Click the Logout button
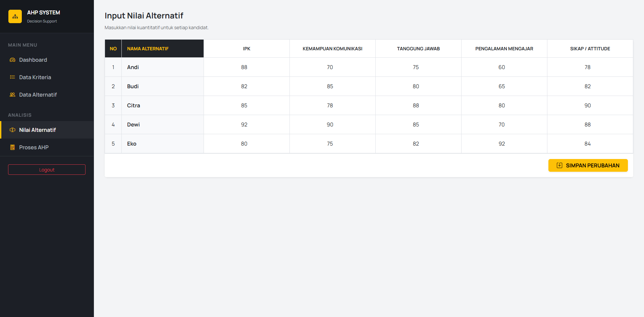The height and width of the screenshot is (317, 644). coord(47,169)
